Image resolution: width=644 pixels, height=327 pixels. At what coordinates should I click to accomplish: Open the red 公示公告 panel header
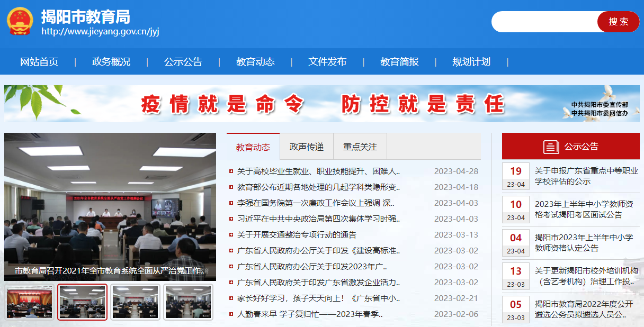pyautogui.click(x=571, y=147)
